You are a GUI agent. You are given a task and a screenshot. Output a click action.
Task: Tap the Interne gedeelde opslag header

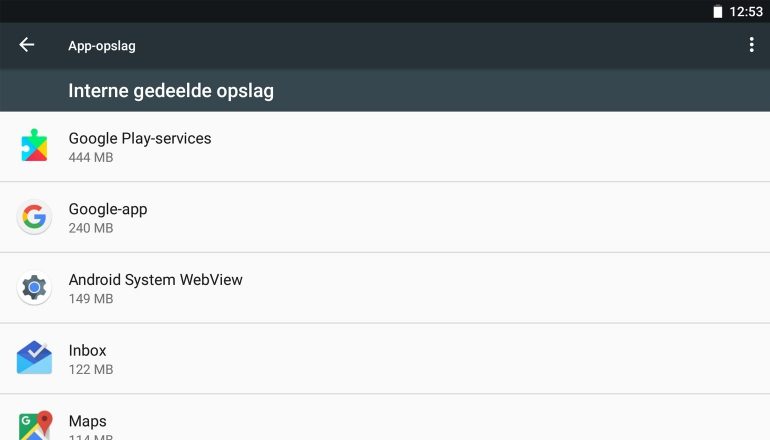pos(171,91)
